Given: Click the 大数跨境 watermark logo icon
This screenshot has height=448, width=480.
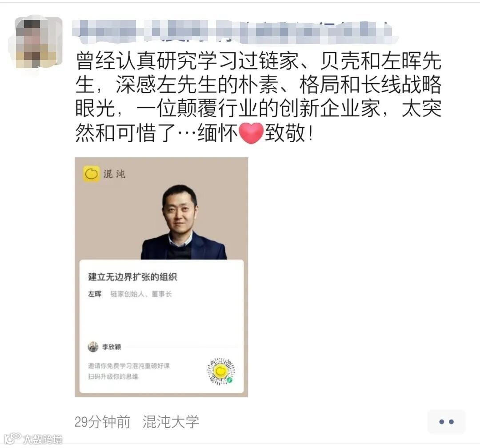Looking at the screenshot, I should (12, 439).
